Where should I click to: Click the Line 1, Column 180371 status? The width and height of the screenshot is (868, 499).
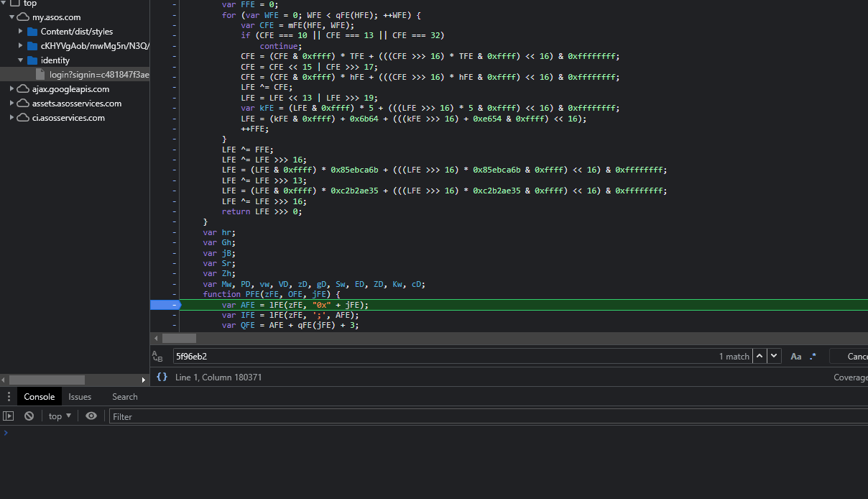[x=218, y=377]
